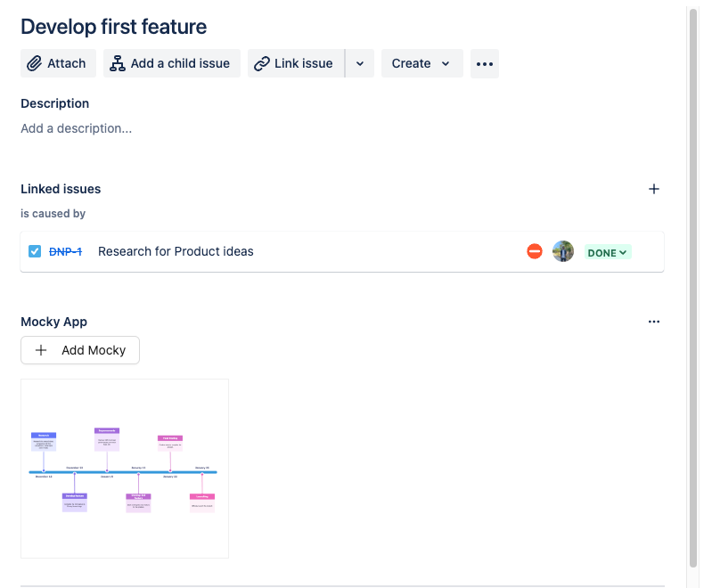Open Mocky App three-dot options
Viewport: 712px width, 588px height.
click(654, 322)
